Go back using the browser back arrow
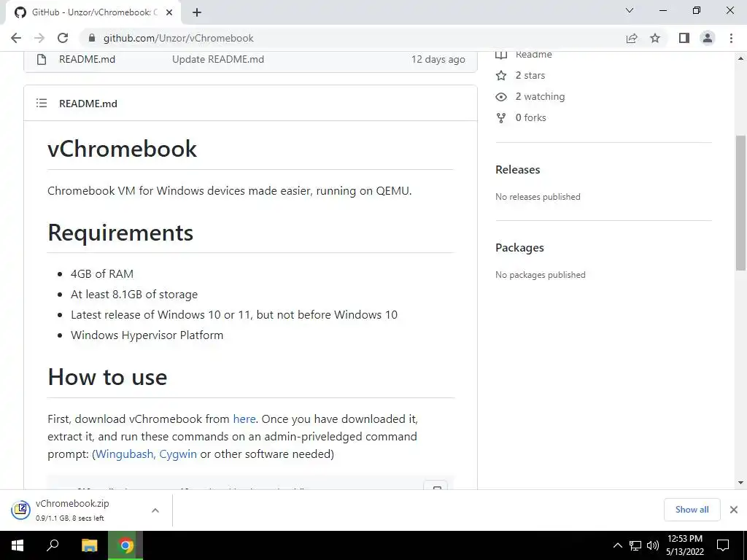Viewport: 747px width, 560px height. point(16,38)
